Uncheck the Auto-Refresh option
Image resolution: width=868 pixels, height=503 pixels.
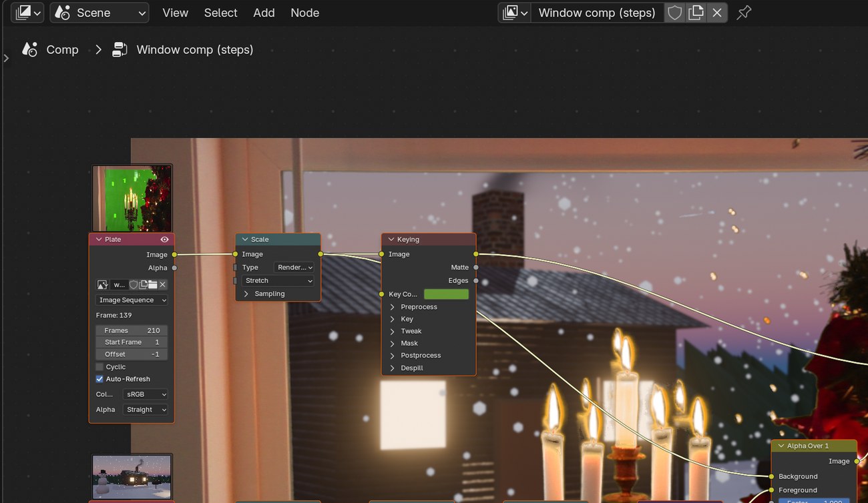click(99, 379)
